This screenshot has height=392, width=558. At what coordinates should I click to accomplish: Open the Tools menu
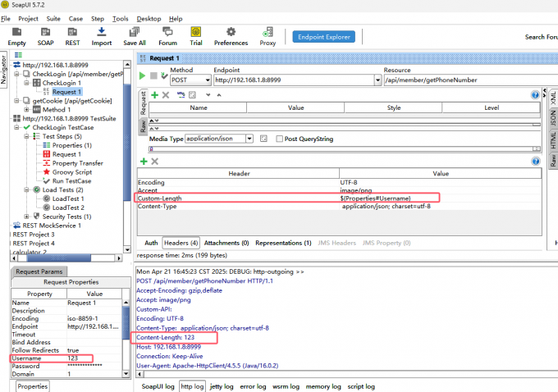(x=121, y=19)
